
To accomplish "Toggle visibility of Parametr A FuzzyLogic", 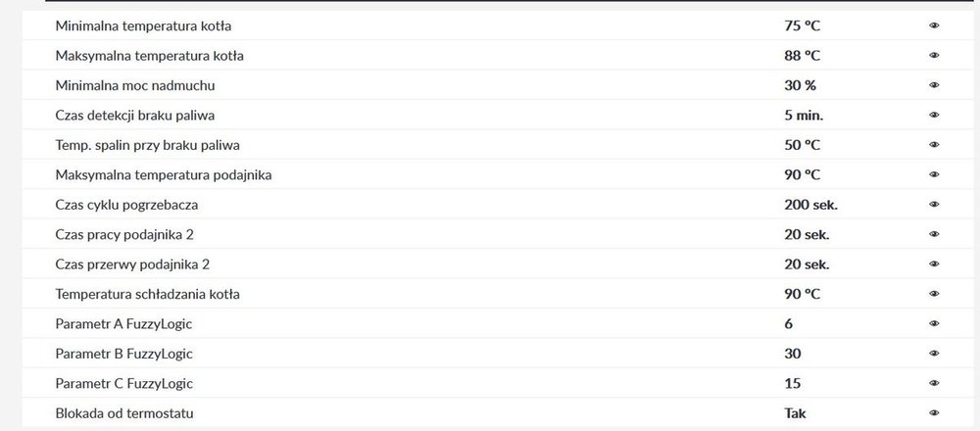I will point(934,323).
